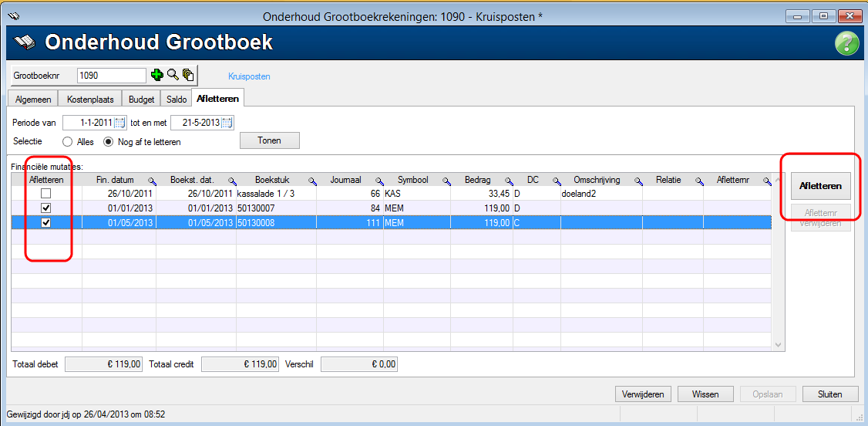Open the Kostenplaats tab
Viewport: 868px width, 426px height.
coord(90,100)
